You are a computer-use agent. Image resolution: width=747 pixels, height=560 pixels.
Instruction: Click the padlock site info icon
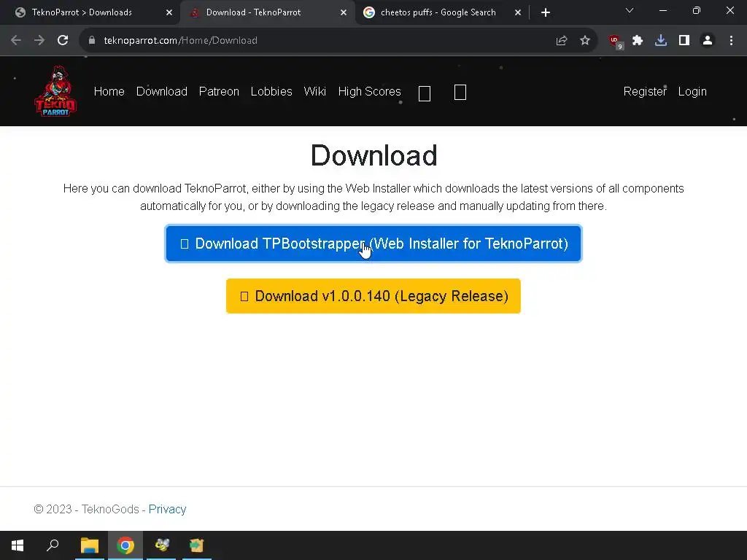pos(92,41)
